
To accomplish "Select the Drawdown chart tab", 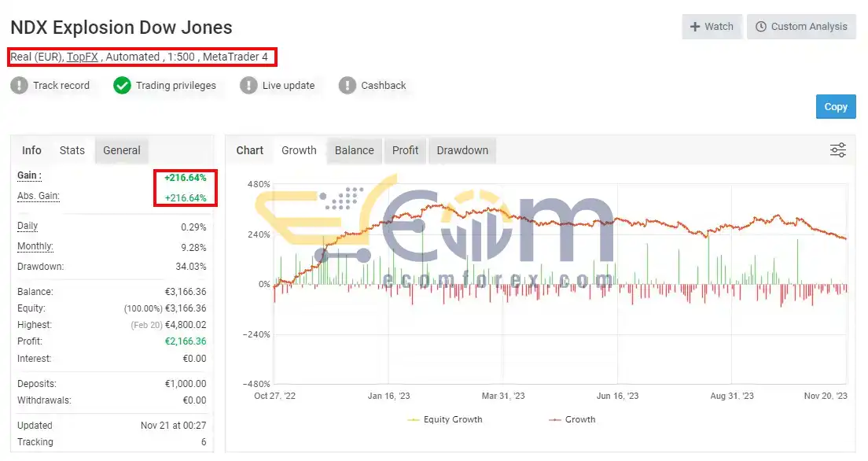I will (x=462, y=150).
